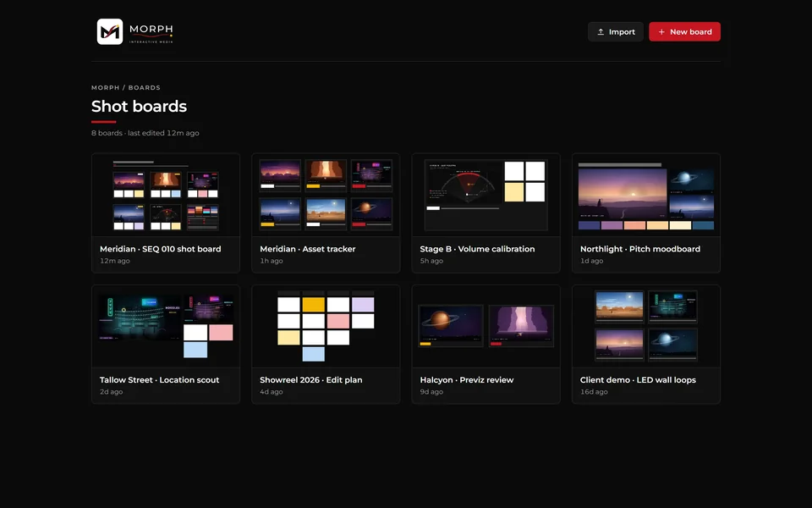Open Meridian SEQ 010 shot board thumbnail
Image resolution: width=812 pixels, height=508 pixels.
pyautogui.click(x=166, y=195)
